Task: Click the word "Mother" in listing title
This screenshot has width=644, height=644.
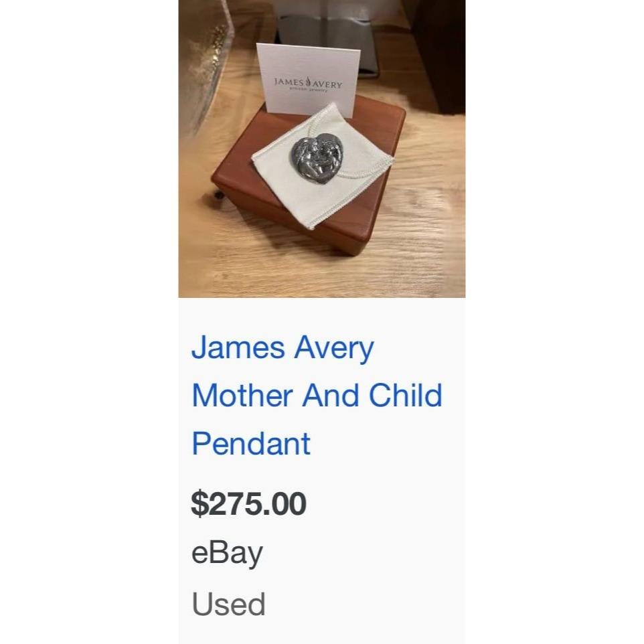Action: [242, 396]
